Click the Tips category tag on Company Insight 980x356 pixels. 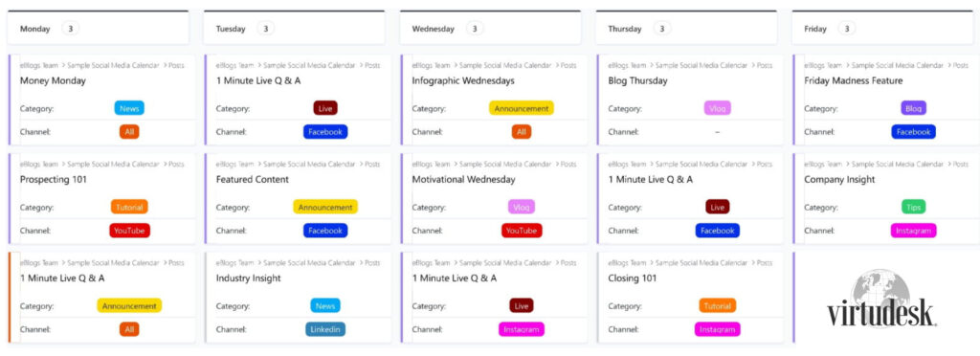pyautogui.click(x=914, y=207)
